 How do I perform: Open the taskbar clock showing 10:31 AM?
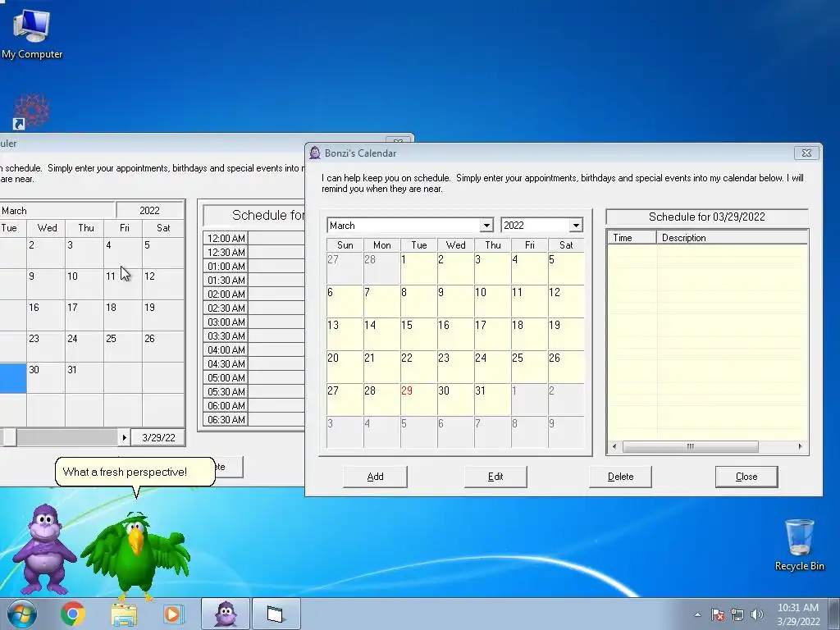(x=798, y=614)
